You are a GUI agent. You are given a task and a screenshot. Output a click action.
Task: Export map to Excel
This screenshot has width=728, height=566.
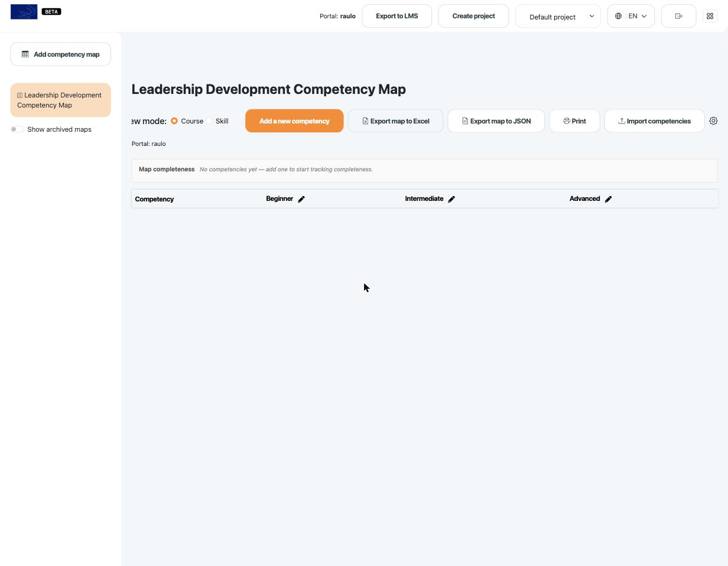coord(395,121)
